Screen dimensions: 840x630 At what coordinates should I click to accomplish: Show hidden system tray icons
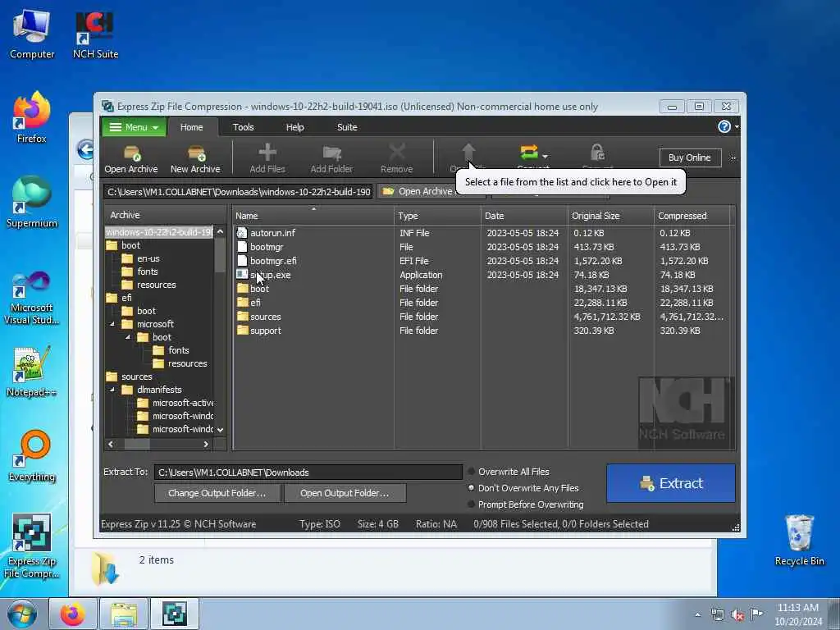[697, 614]
